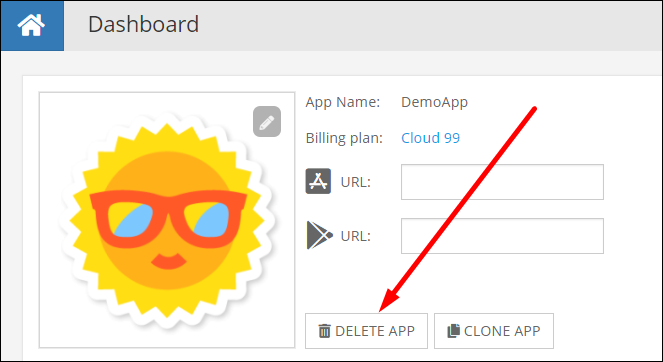This screenshot has height=362, width=663.
Task: Click the trash can icon
Action: (324, 331)
